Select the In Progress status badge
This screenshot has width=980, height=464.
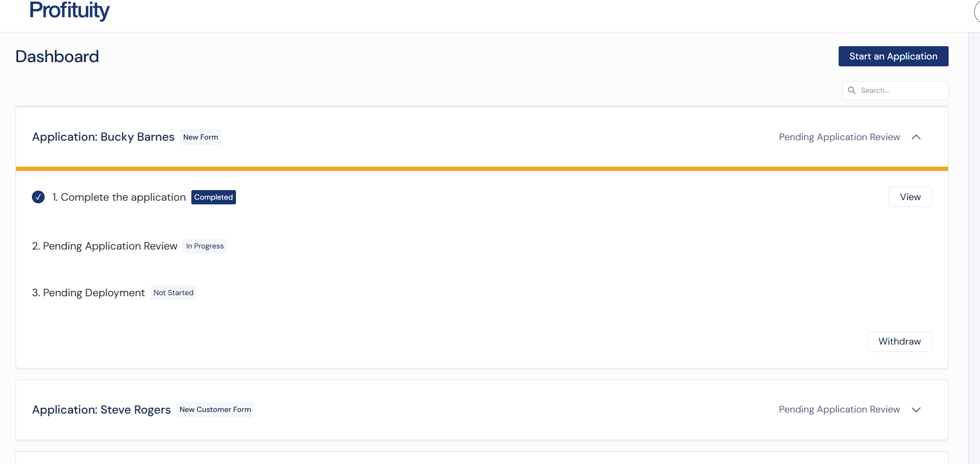click(205, 246)
